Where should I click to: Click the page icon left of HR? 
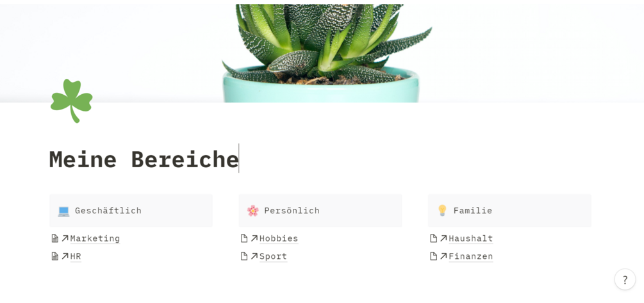pyautogui.click(x=55, y=256)
